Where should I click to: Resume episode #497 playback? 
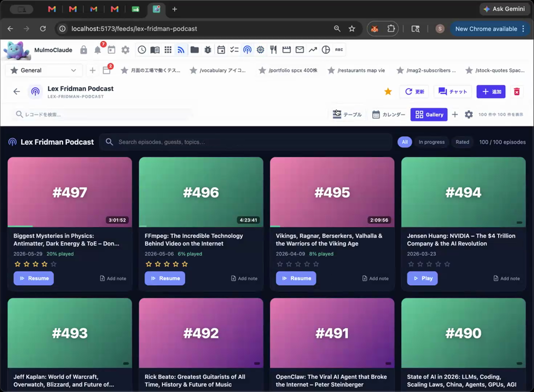click(x=34, y=278)
